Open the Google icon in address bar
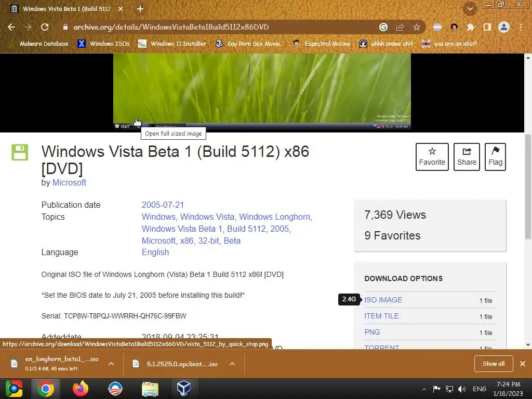This screenshot has height=399, width=532. point(383,27)
